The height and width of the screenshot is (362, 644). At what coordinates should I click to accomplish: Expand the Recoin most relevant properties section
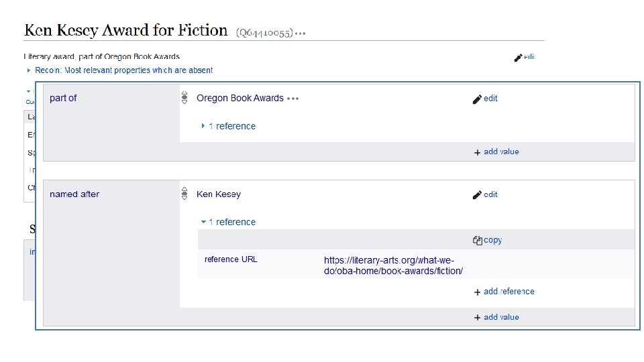coord(29,70)
